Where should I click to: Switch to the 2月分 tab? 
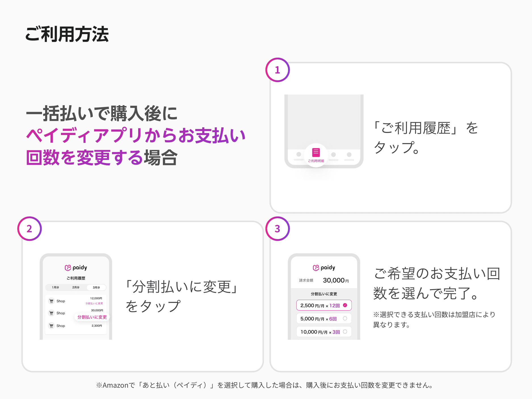tap(76, 287)
